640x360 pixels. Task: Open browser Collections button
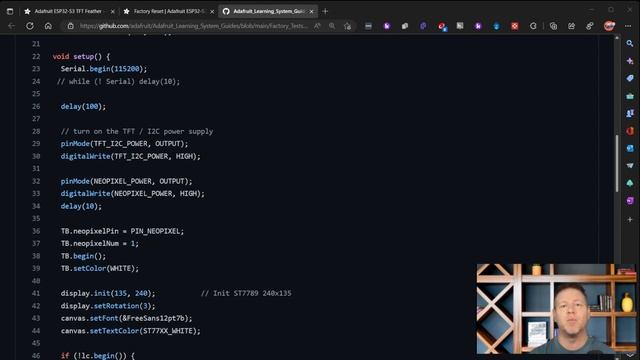point(553,26)
